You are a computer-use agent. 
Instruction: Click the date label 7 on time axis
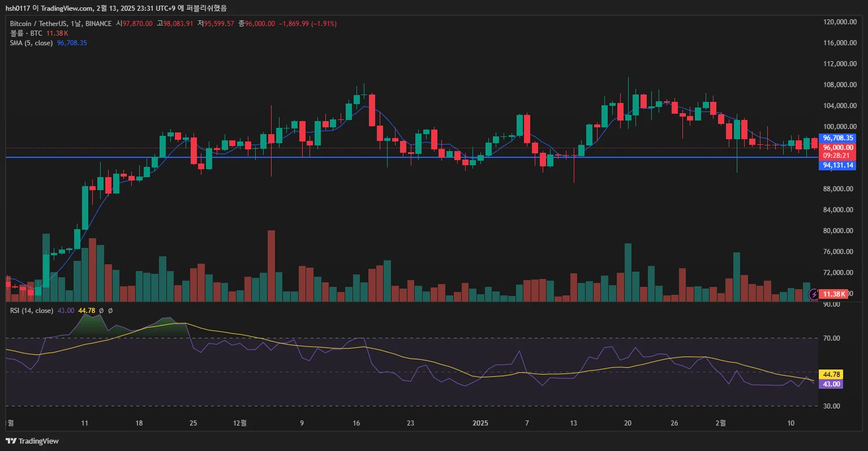527,423
